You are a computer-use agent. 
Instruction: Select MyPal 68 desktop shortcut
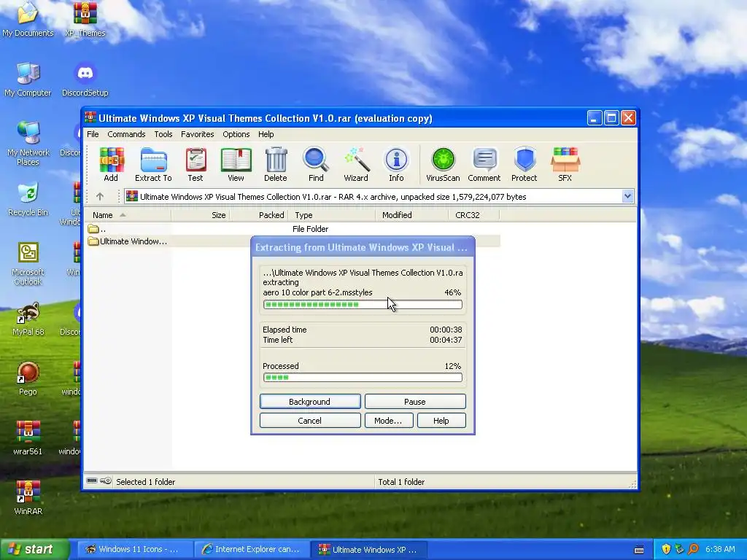click(28, 319)
